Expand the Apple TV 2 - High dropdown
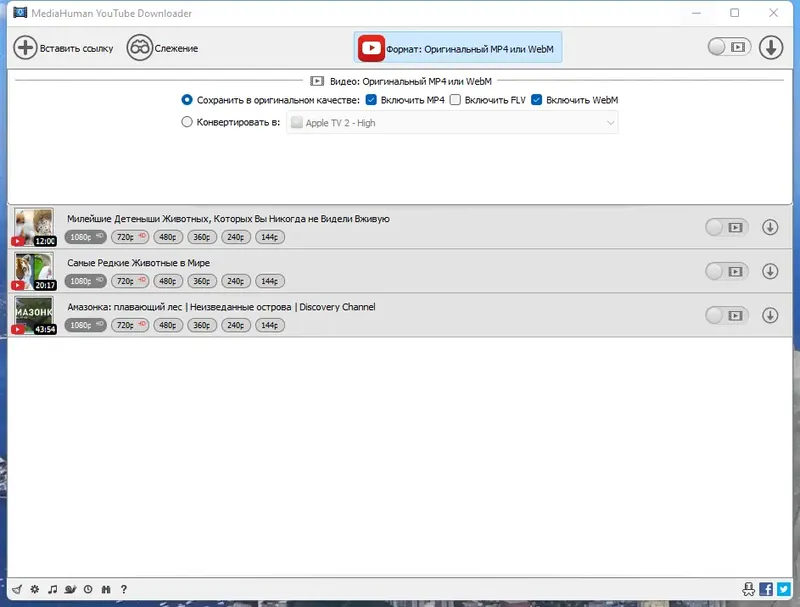The image size is (800, 607). [x=452, y=123]
